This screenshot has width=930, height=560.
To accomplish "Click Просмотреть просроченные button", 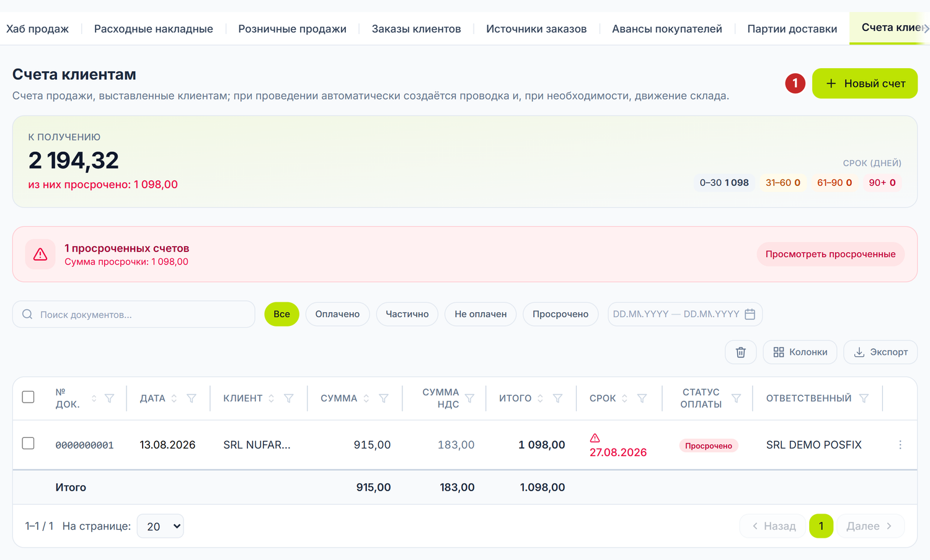I will pyautogui.click(x=830, y=254).
